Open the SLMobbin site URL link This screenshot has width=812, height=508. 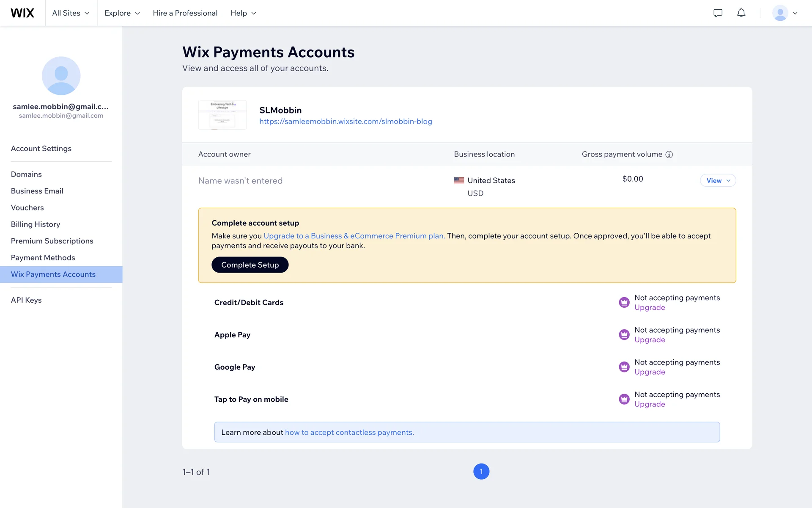point(346,121)
